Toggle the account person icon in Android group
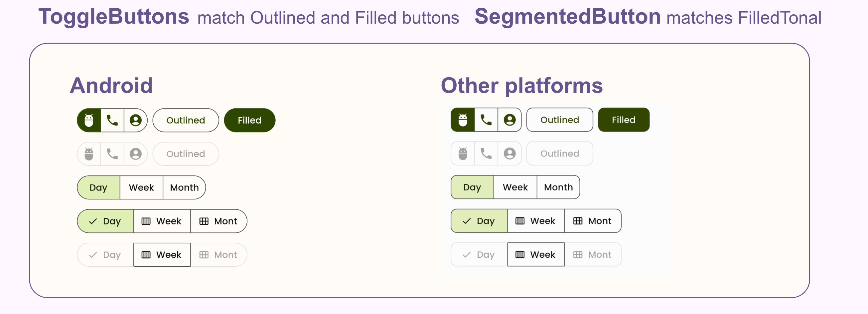This screenshot has height=314, width=868. click(x=136, y=120)
